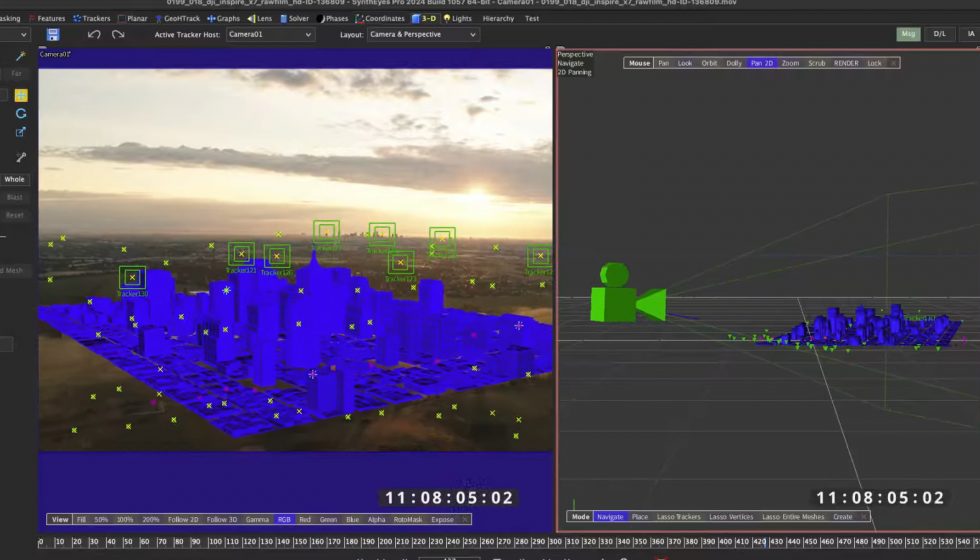
Task: Select Zoom mouse mode
Action: click(790, 63)
